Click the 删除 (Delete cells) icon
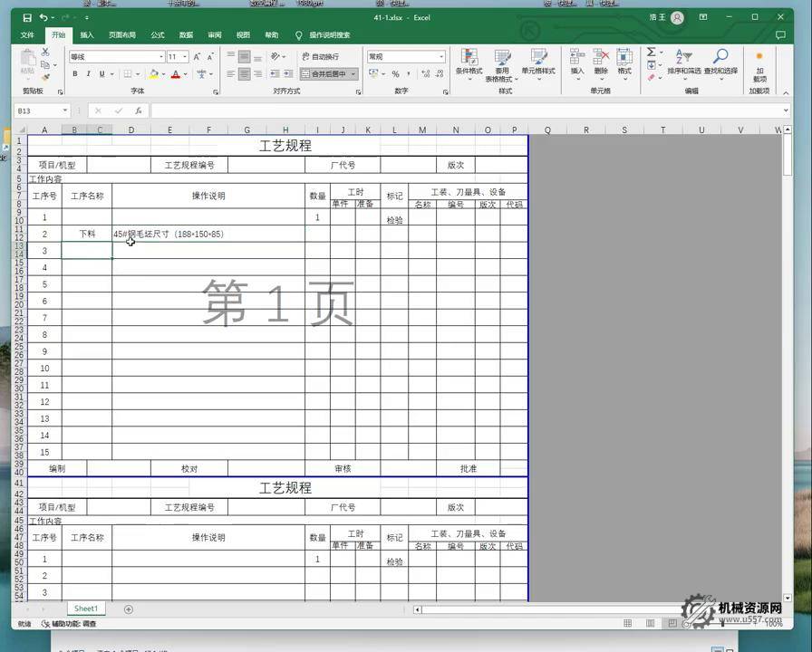The height and width of the screenshot is (652, 812). [598, 57]
